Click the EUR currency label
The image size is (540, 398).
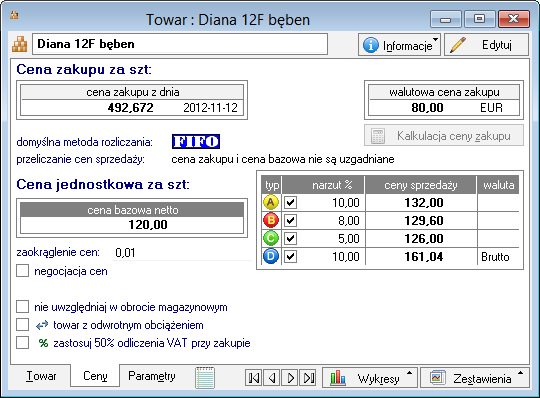point(491,108)
